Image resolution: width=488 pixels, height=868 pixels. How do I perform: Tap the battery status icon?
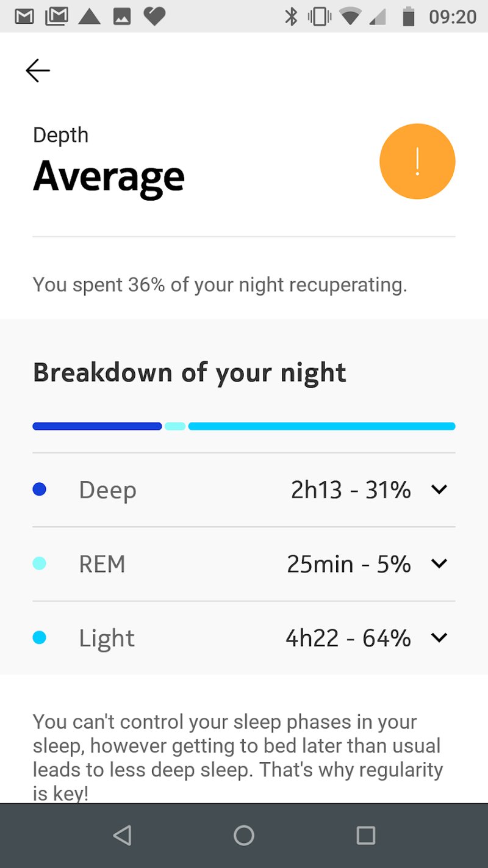[408, 16]
